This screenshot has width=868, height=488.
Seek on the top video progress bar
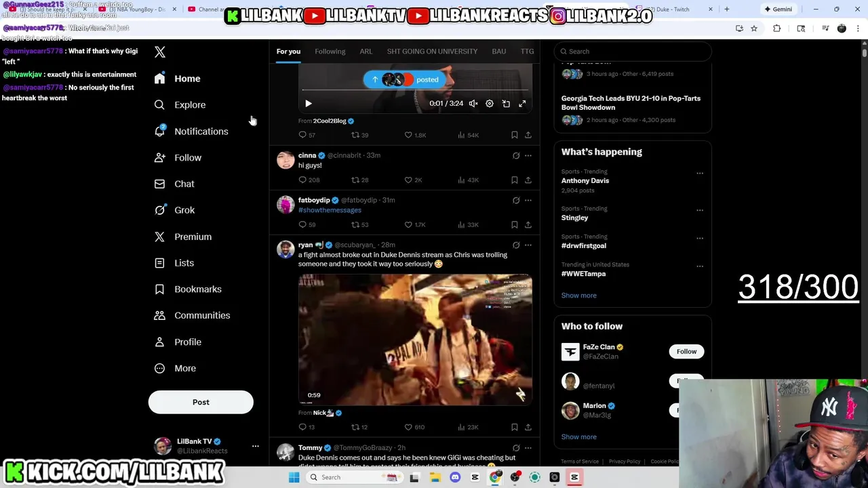(x=415, y=90)
